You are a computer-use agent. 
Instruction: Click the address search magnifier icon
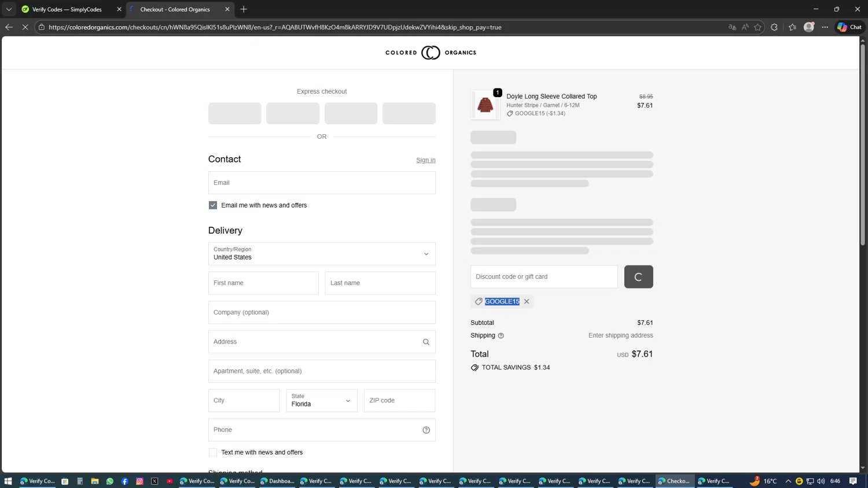[426, 342]
